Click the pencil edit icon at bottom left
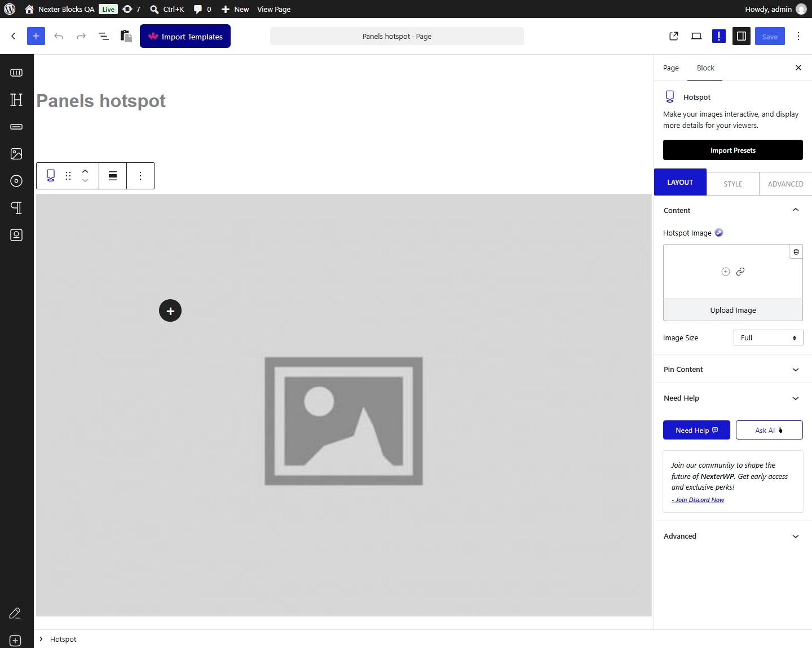This screenshot has height=648, width=812. (x=15, y=614)
